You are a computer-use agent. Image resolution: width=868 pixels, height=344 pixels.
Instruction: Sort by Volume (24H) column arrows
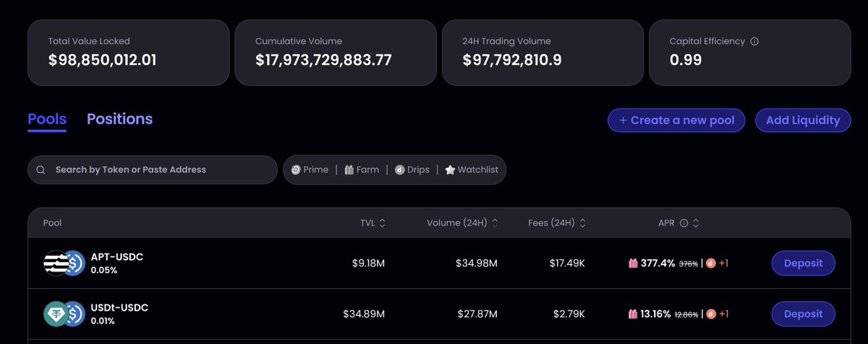pos(495,223)
